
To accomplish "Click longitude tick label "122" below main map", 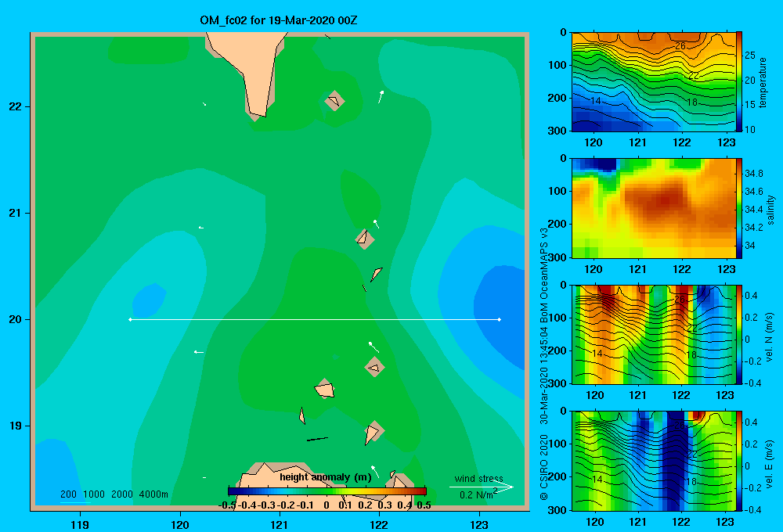I will 379,524.
